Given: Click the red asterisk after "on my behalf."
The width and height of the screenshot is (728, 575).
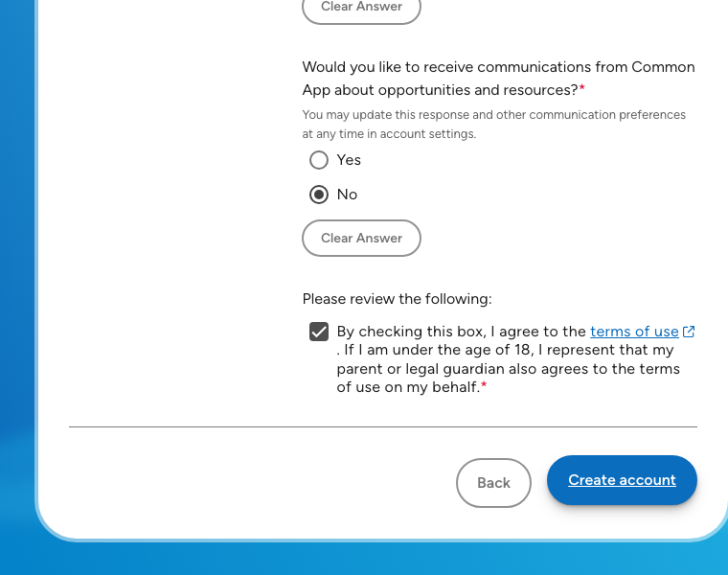Looking at the screenshot, I should (x=484, y=386).
